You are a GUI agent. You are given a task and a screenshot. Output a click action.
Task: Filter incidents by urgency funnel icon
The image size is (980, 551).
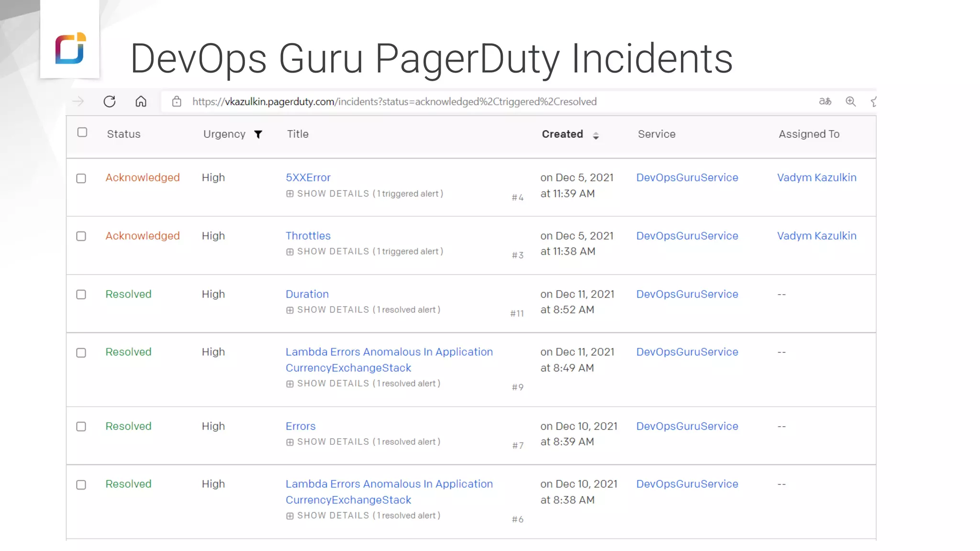click(258, 134)
